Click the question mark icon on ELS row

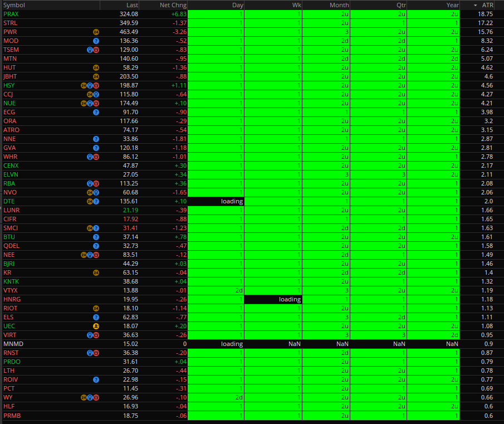pyautogui.click(x=96, y=317)
